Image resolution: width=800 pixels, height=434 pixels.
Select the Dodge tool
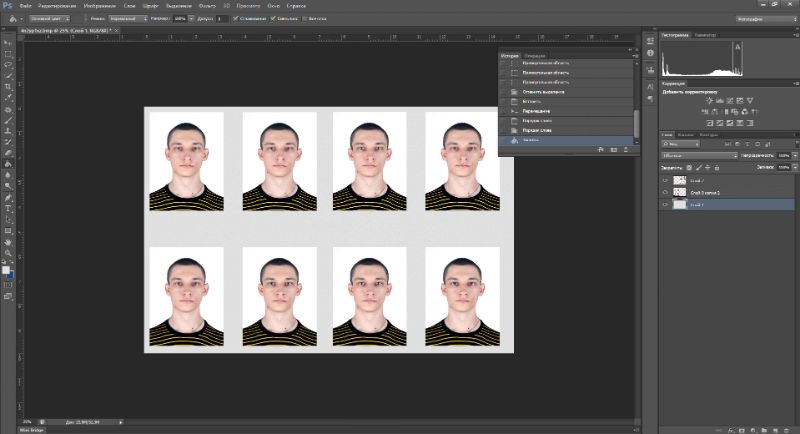click(8, 186)
